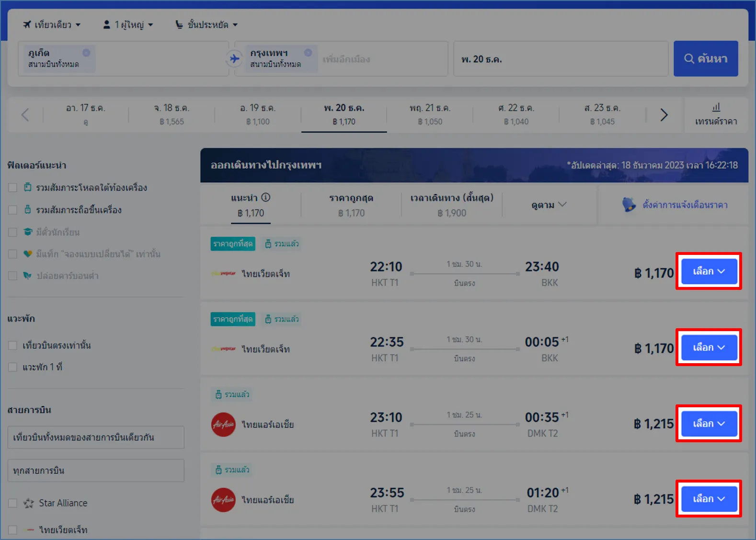Click the blue ค้นหา search button

(x=705, y=58)
